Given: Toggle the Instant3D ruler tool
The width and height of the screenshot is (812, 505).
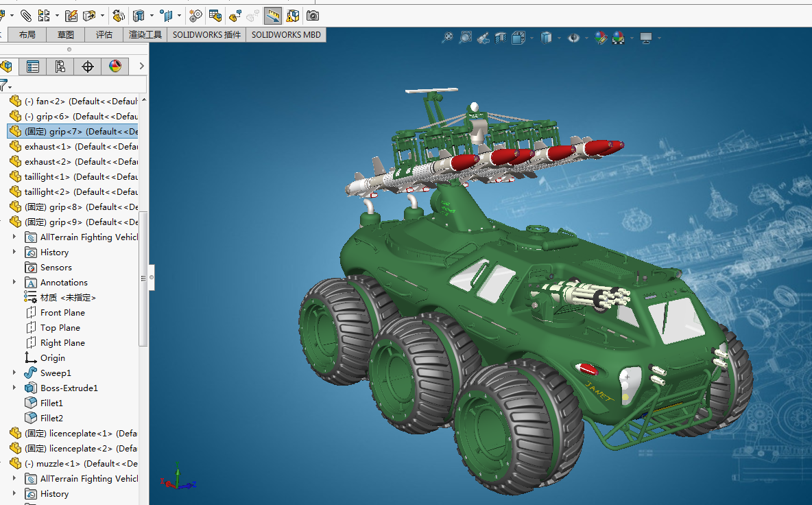Looking at the screenshot, I should (x=272, y=16).
